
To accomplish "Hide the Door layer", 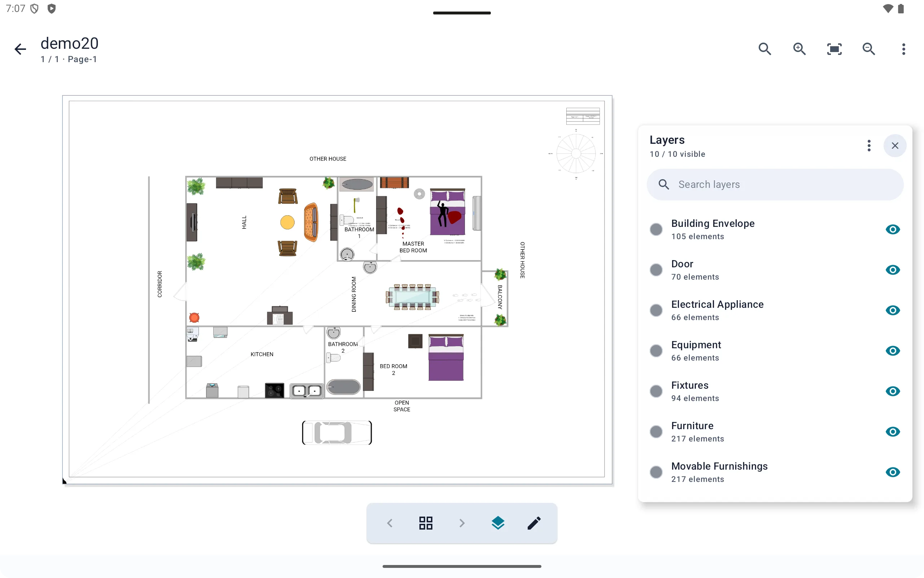I will (893, 270).
